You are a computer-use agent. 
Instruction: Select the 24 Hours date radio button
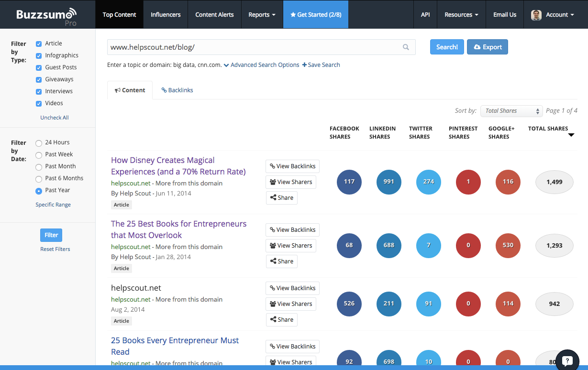pyautogui.click(x=39, y=143)
